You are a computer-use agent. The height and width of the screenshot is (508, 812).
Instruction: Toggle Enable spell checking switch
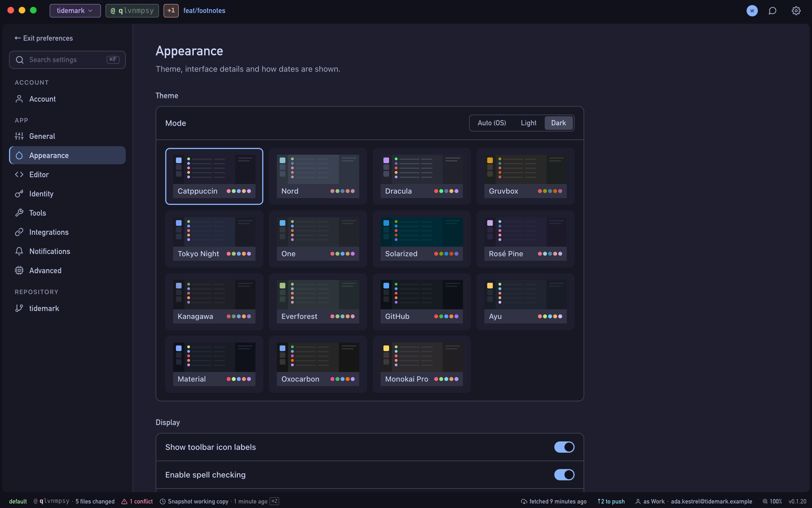point(564,475)
